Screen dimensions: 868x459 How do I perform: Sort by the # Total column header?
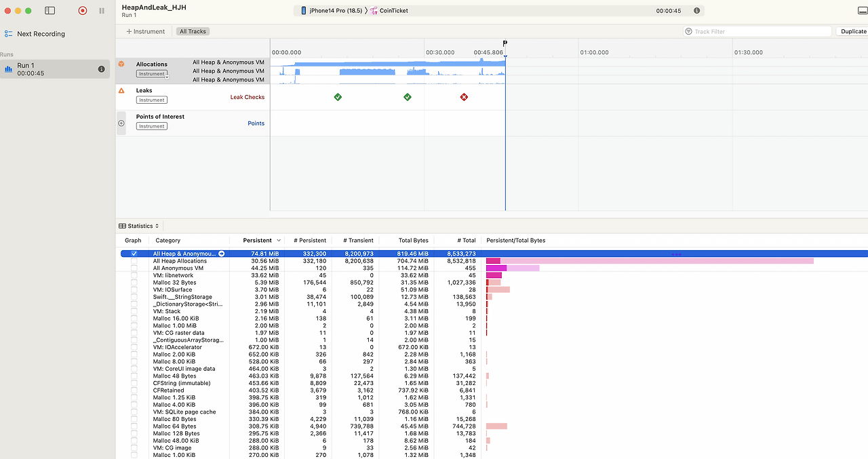(467, 240)
